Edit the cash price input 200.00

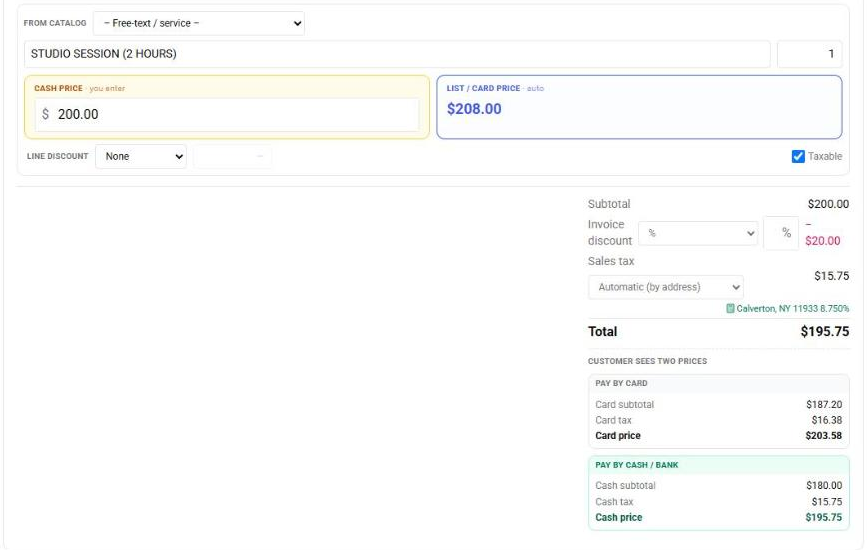[x=227, y=114]
